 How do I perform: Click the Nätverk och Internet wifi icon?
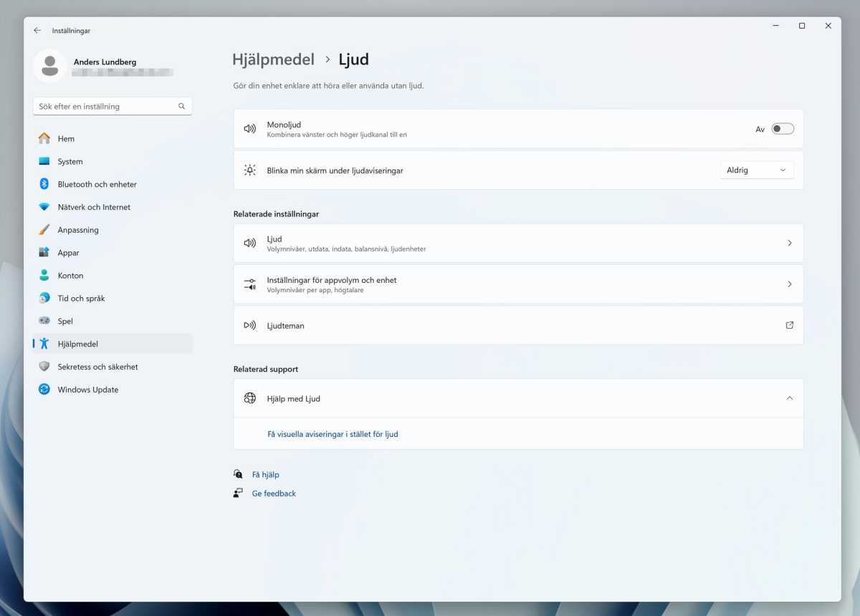tap(44, 207)
